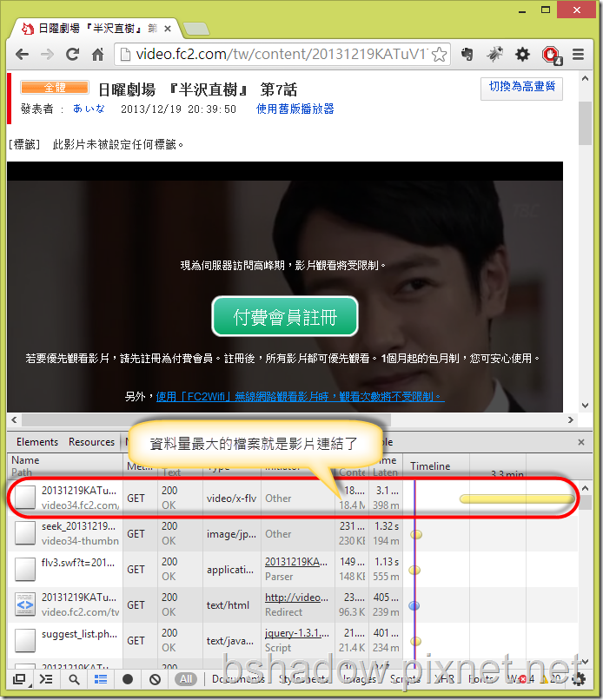603x700 pixels.
Task: Clear the network log
Action: tap(155, 679)
